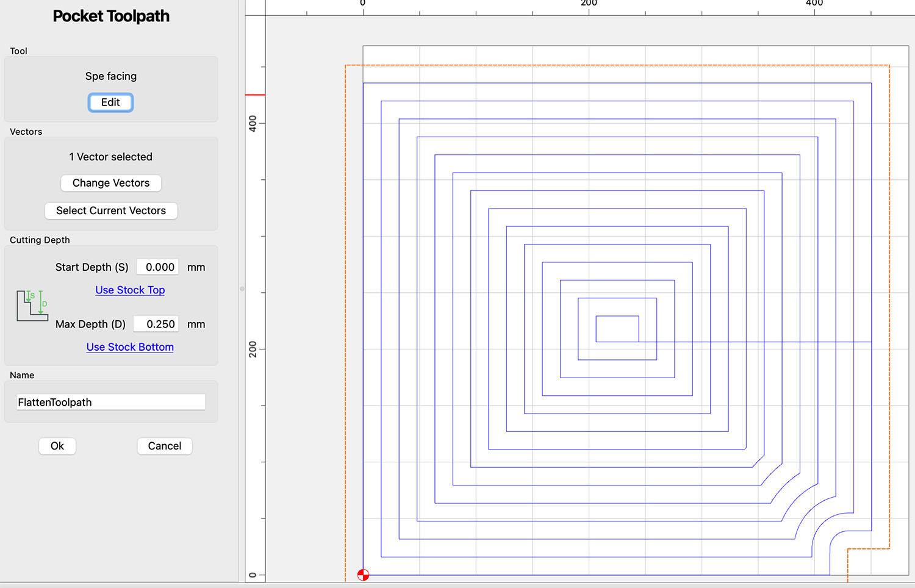Click the Use Stock Top link
Screen dimensions: 915x588
130,290
